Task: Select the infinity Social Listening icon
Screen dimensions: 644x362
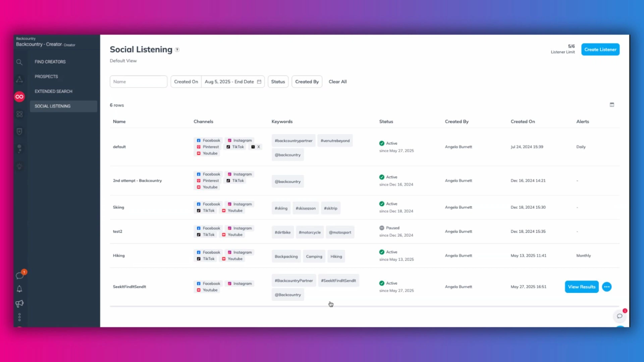Action: pos(19,97)
